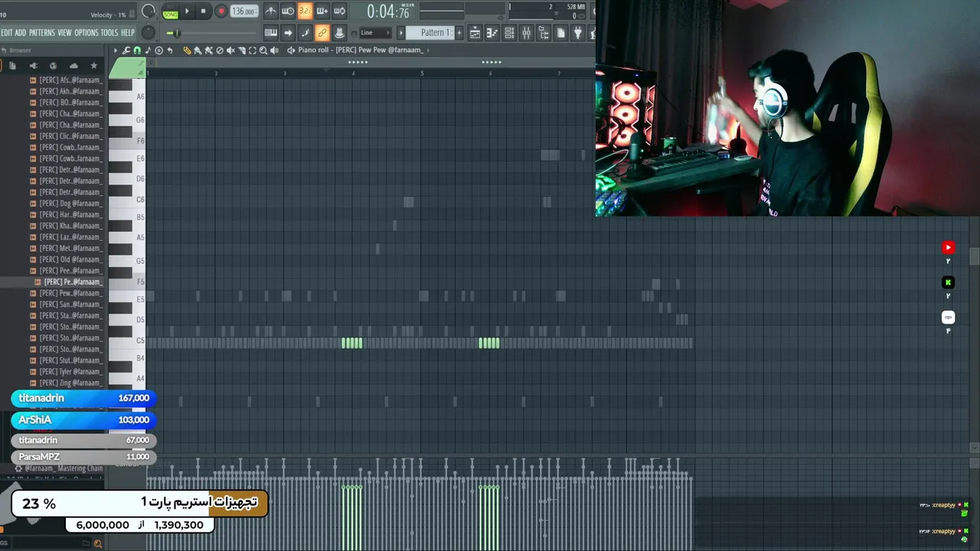Click the arrow left of Pattern 1

coord(400,33)
